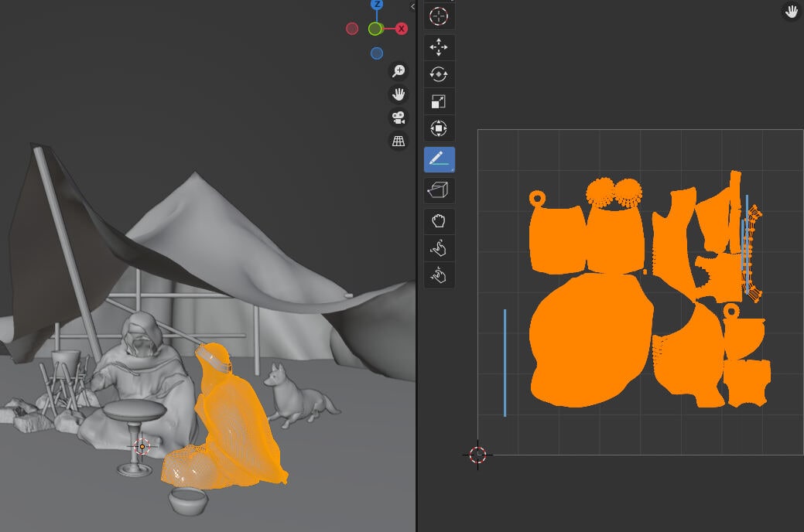
Task: Activate the Rotate tool in the UV editor
Action: click(x=439, y=73)
